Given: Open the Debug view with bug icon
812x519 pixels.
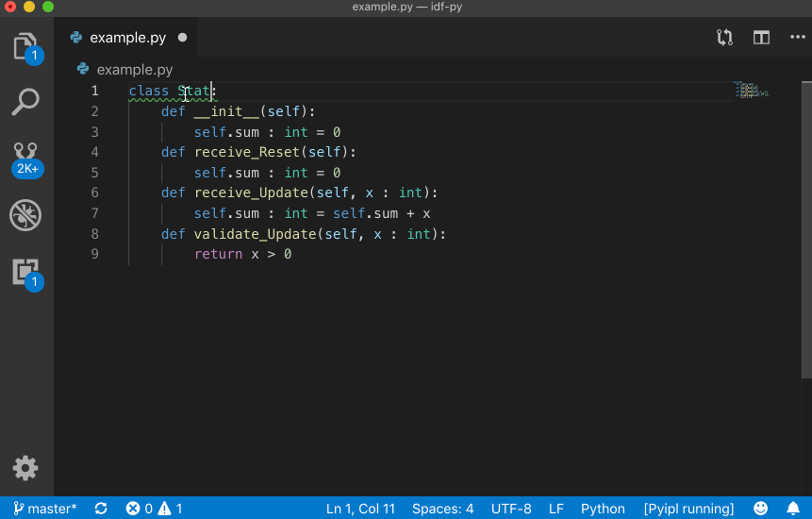Looking at the screenshot, I should 25,215.
